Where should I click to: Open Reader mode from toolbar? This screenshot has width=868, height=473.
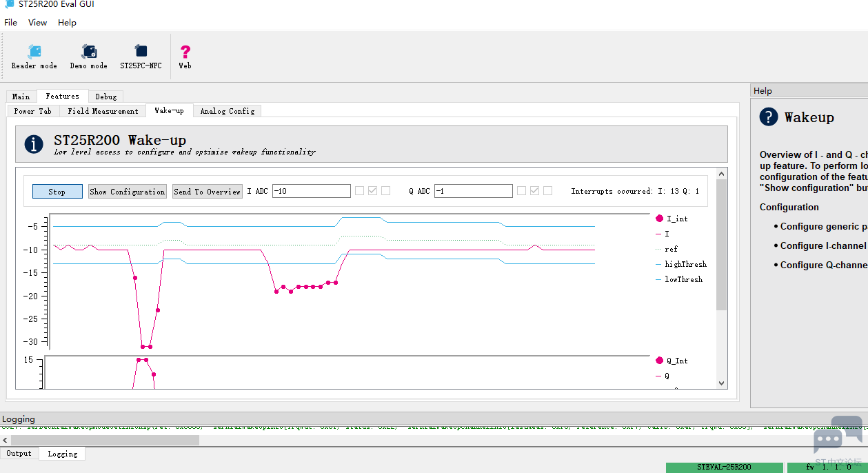point(34,57)
